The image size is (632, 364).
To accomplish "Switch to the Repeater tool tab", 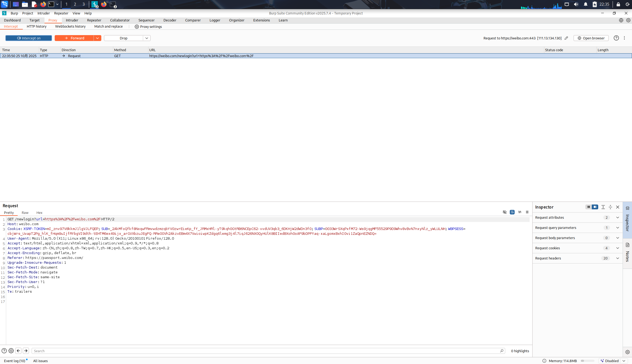I will pyautogui.click(x=94, y=20).
